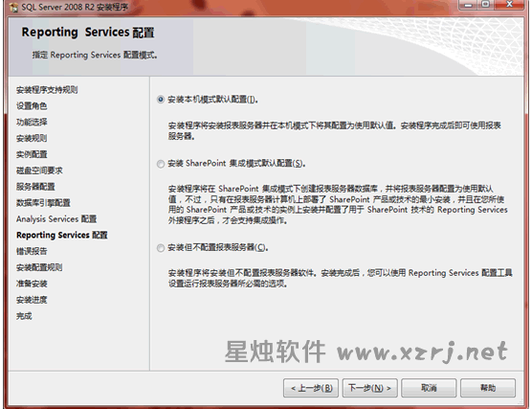Screen dimensions: 532x409
Task: Select the 设置角色 step in sidebar
Action: [x=32, y=106]
